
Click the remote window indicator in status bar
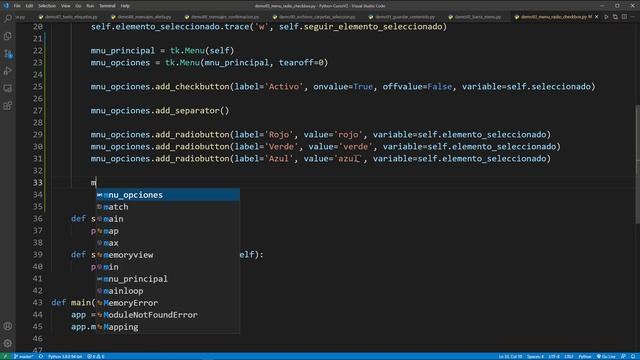click(x=5, y=356)
